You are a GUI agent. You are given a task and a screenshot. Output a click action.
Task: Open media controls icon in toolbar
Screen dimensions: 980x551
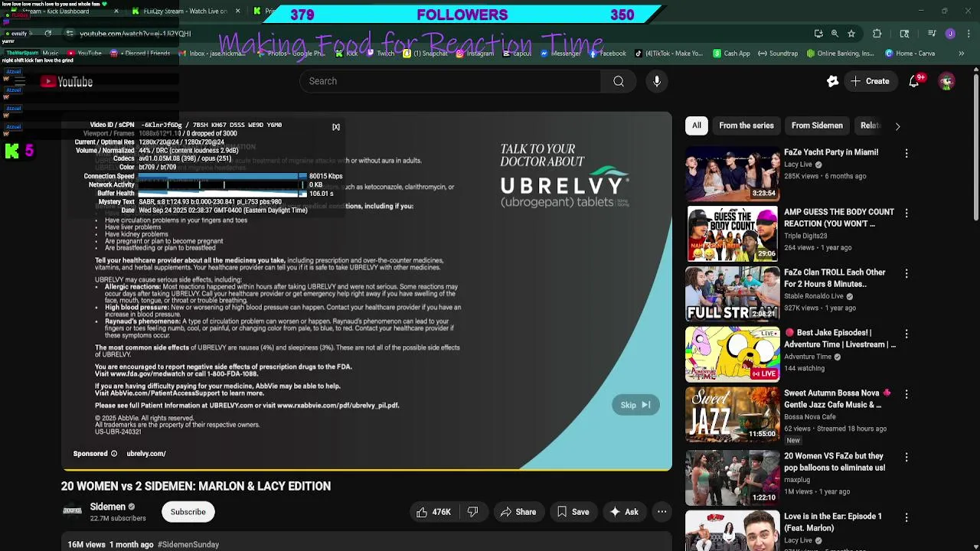pos(932,34)
